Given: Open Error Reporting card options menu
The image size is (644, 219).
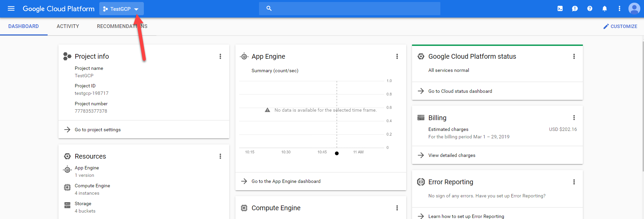Looking at the screenshot, I should point(574,182).
